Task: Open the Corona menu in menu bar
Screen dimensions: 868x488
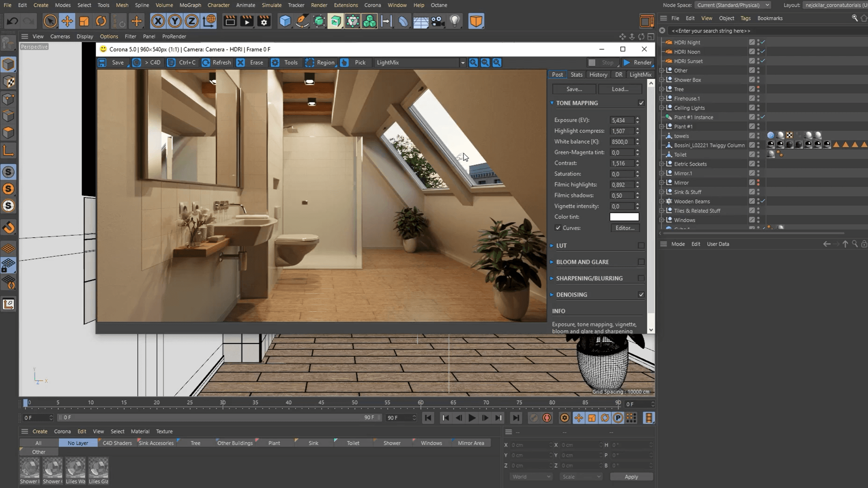Action: pyautogui.click(x=372, y=5)
